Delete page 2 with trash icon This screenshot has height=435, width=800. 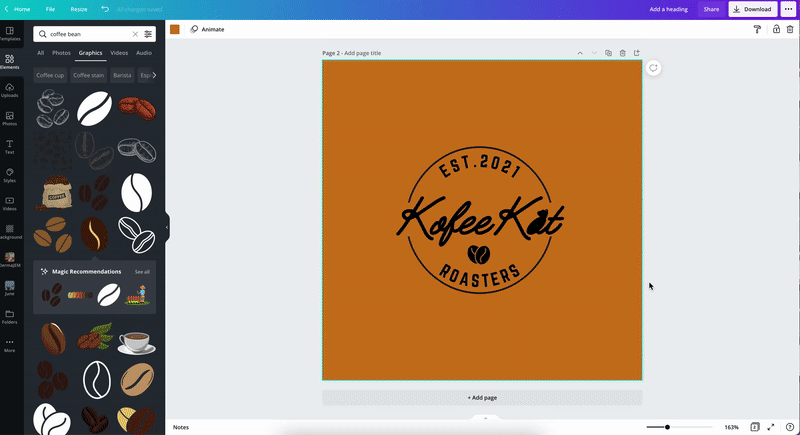622,53
